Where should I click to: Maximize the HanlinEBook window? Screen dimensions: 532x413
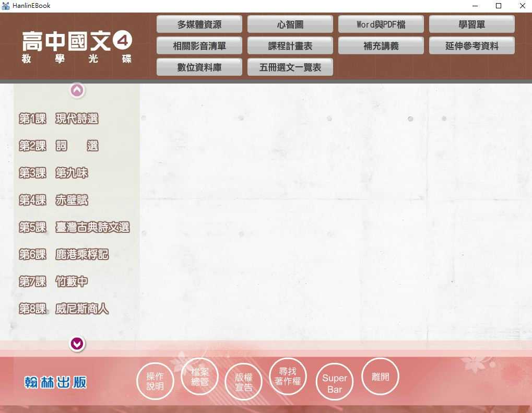point(499,6)
